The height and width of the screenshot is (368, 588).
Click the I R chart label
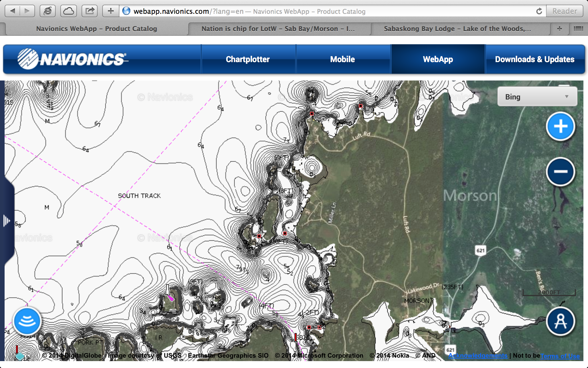158,338
